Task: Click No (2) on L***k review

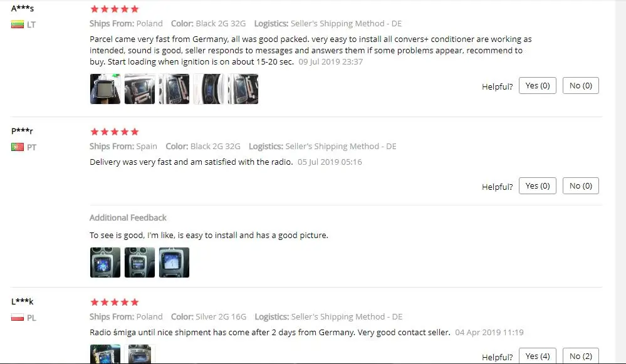Action: point(580,356)
